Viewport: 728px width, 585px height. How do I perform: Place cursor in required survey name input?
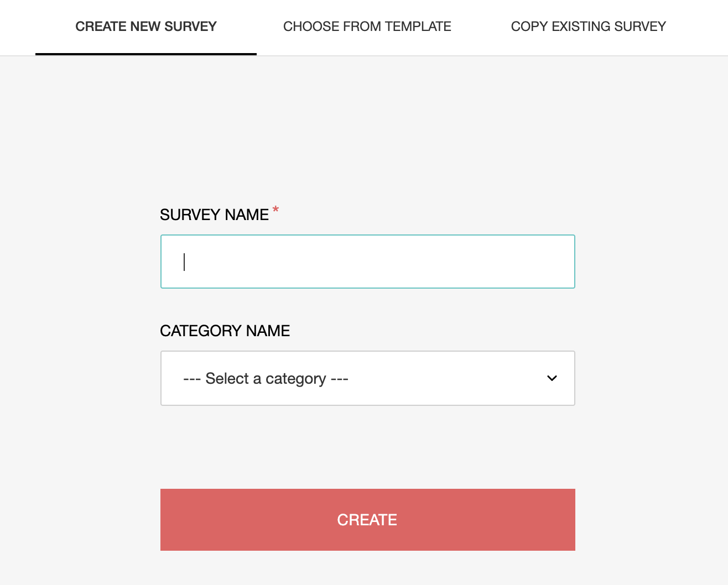click(x=367, y=262)
